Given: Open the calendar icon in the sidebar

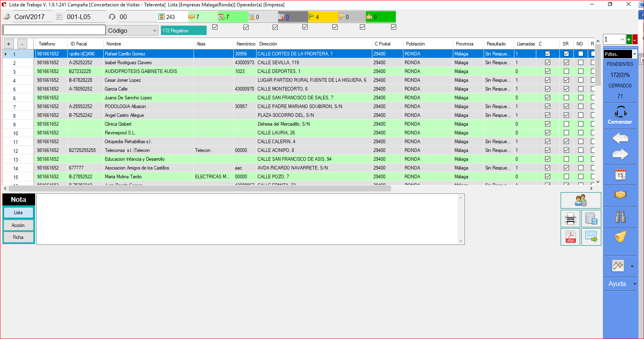Looking at the screenshot, I should [x=620, y=174].
